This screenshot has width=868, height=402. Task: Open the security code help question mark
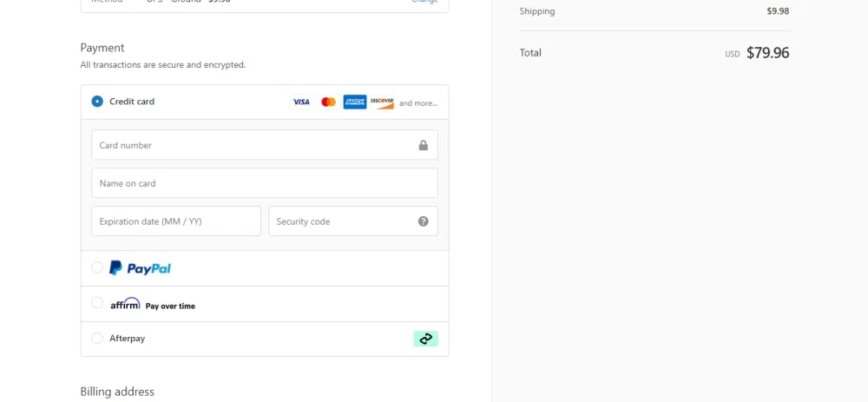point(423,221)
